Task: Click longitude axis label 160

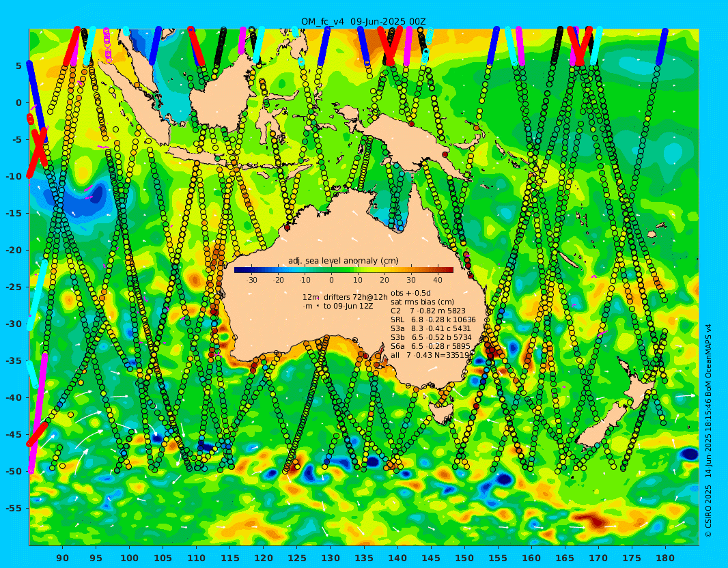Action: pyautogui.click(x=531, y=558)
